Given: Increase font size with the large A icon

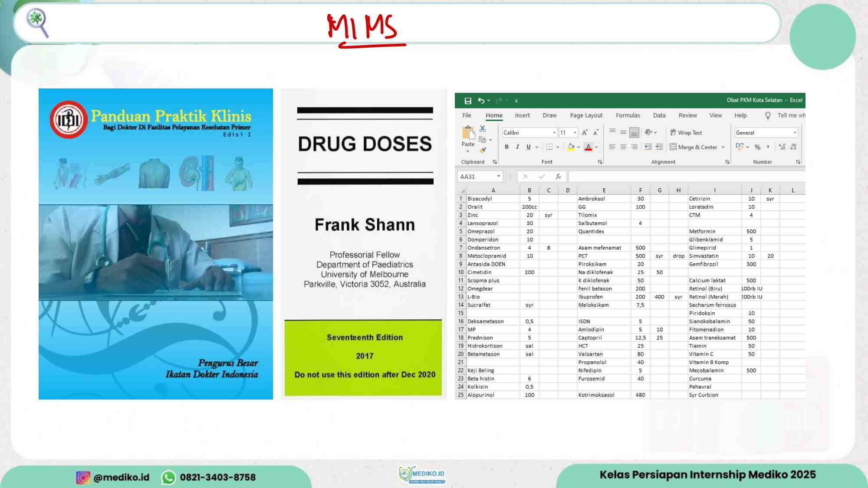Looking at the screenshot, I should point(585,133).
